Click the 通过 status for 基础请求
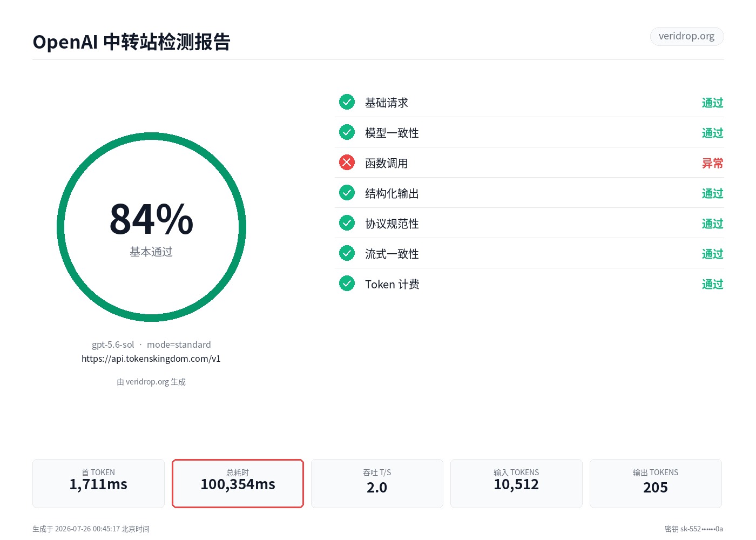Image resolution: width=756 pixels, height=540 pixels. [712, 103]
